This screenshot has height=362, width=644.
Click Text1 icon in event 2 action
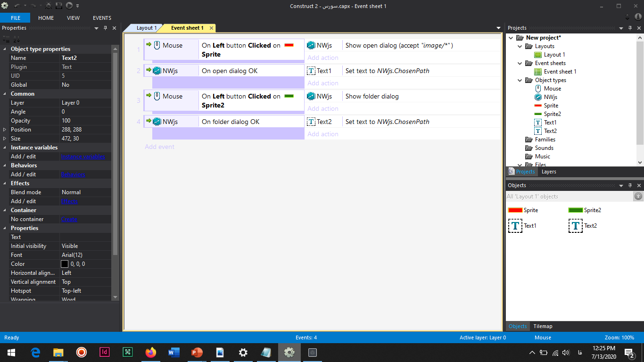pos(311,71)
